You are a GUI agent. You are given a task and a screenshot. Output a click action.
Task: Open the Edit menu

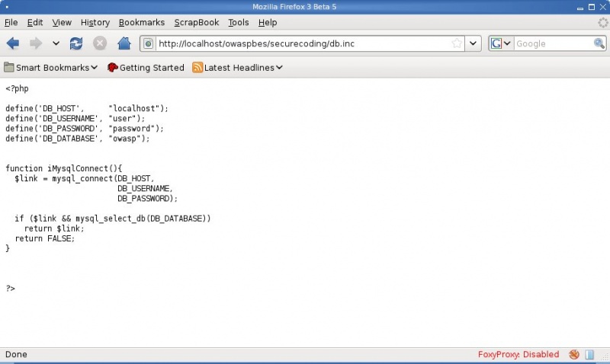click(x=35, y=23)
